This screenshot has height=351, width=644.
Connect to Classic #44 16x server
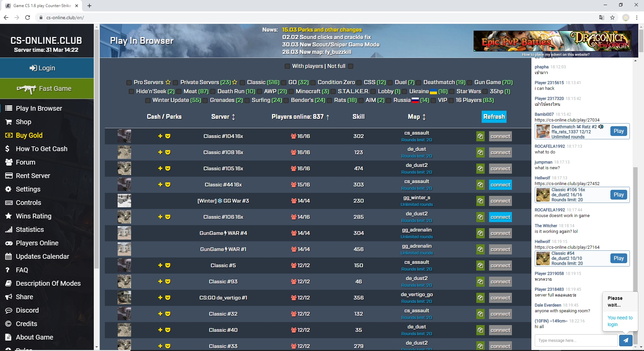500,185
